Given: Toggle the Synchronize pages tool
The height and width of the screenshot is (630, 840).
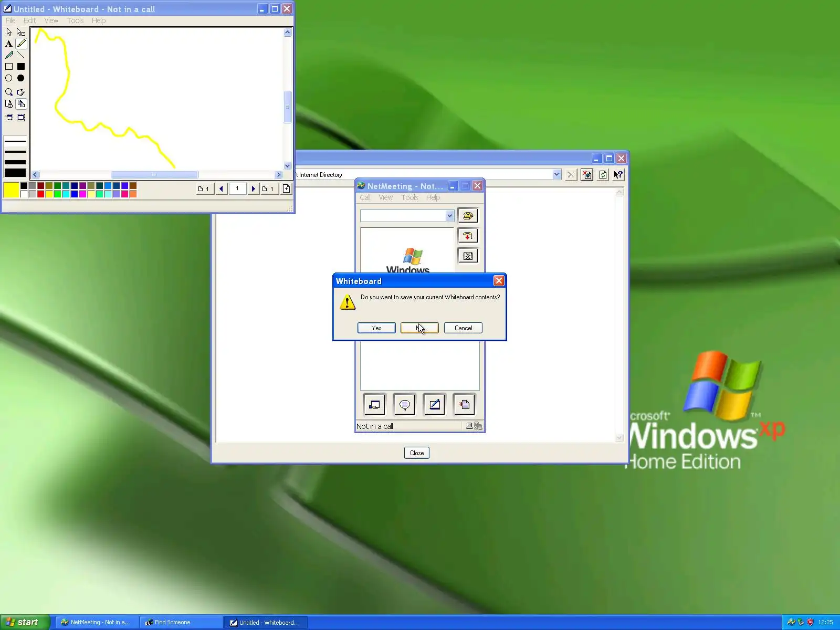Looking at the screenshot, I should point(21,104).
